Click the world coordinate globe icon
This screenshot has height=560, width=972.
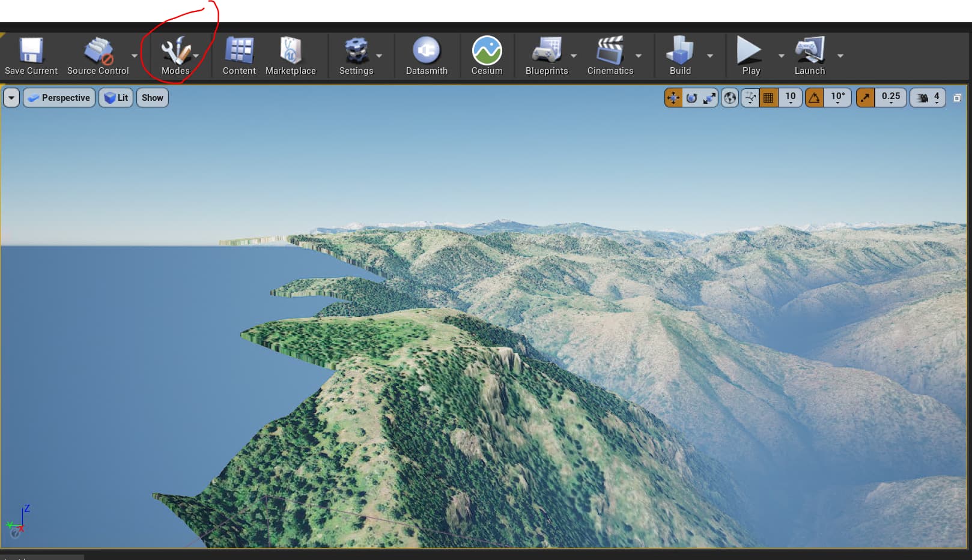tap(730, 98)
